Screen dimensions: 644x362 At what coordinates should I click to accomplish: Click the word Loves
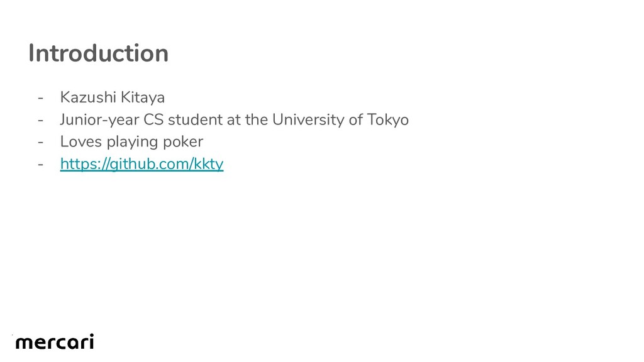point(81,141)
